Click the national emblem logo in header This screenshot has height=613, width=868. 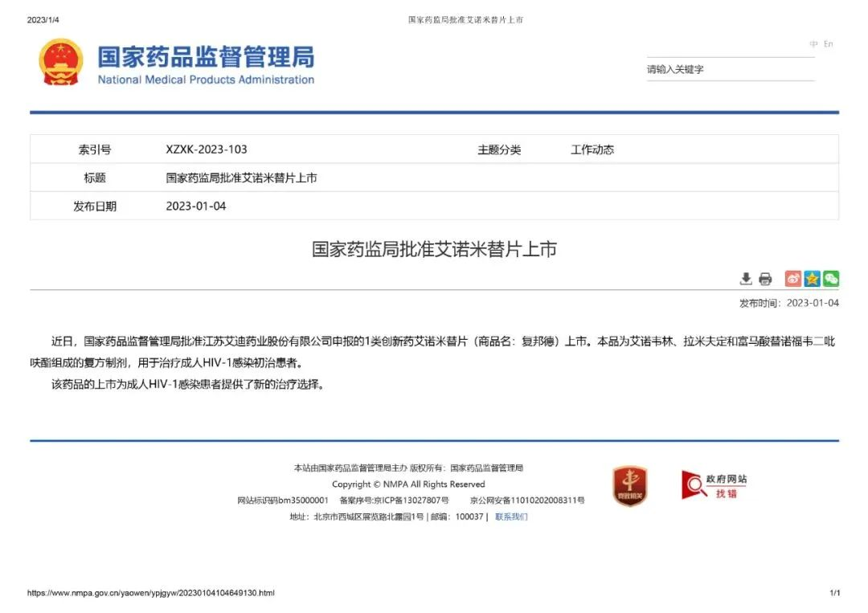coord(61,62)
